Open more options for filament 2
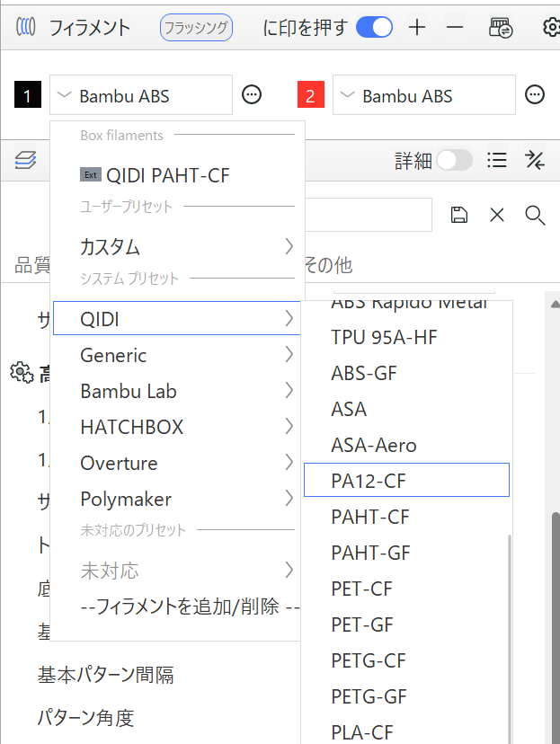 click(535, 95)
